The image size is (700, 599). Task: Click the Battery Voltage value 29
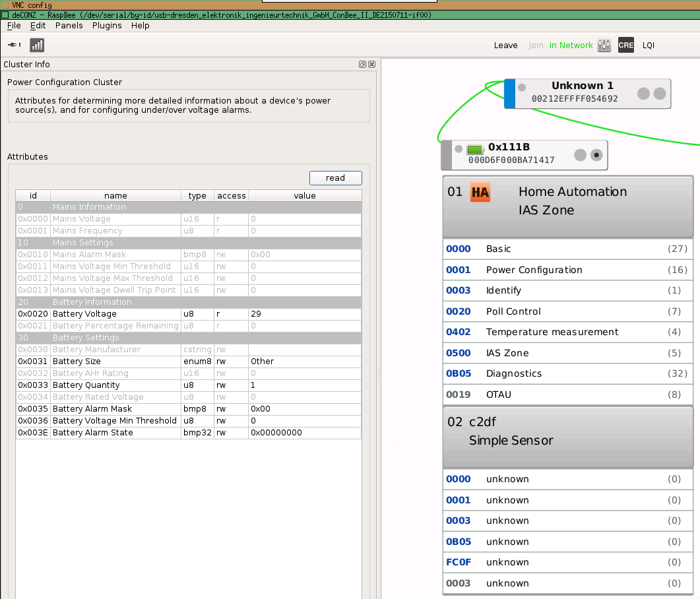pyautogui.click(x=256, y=314)
